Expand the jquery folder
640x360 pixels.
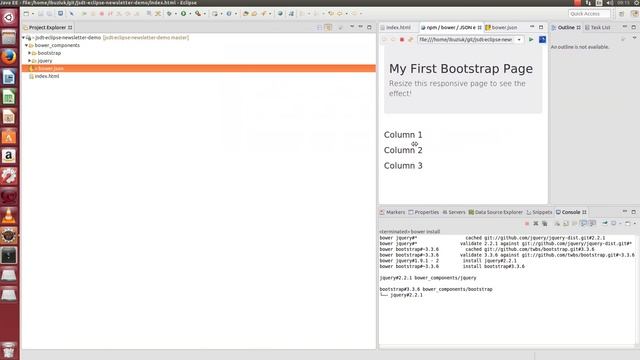[x=29, y=61]
